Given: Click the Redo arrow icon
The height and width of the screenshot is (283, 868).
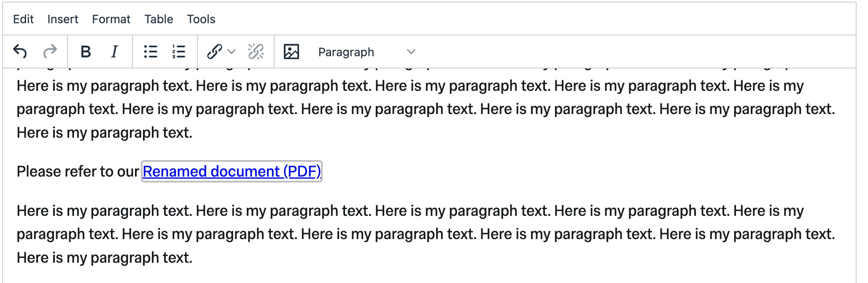Looking at the screenshot, I should point(50,52).
